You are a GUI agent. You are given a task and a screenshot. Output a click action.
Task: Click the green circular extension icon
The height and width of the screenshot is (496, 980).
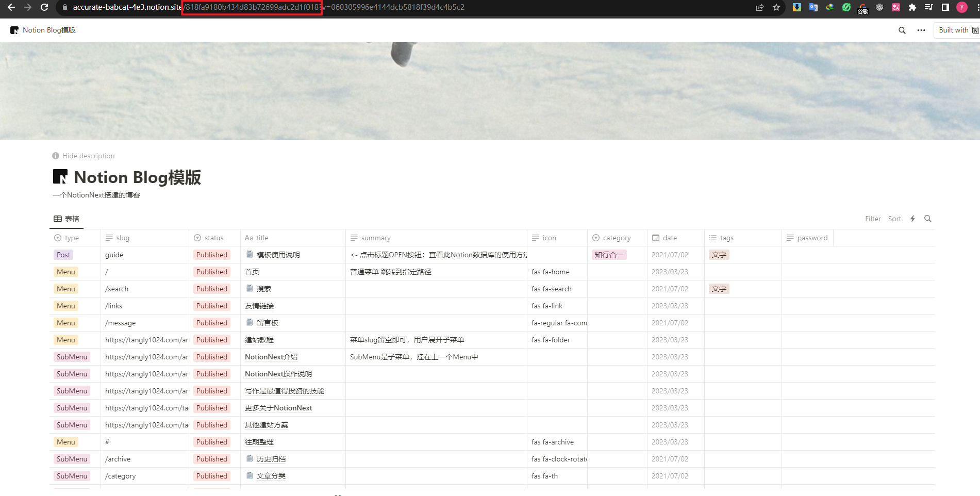pos(846,7)
